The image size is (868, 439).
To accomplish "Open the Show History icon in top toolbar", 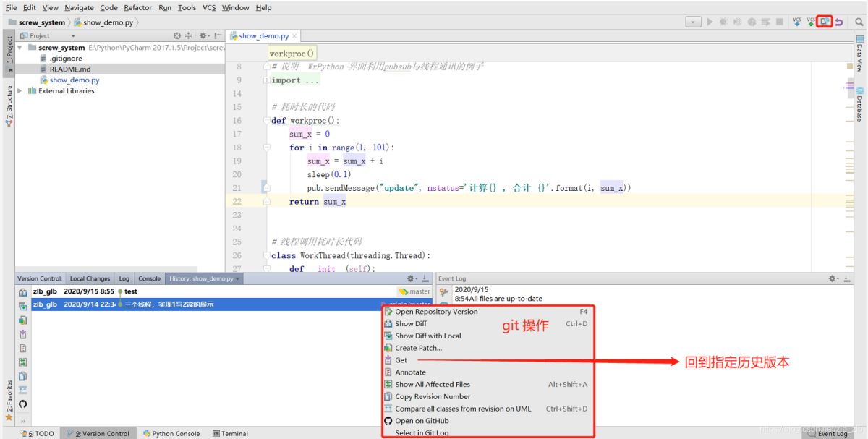I will pyautogui.click(x=825, y=22).
